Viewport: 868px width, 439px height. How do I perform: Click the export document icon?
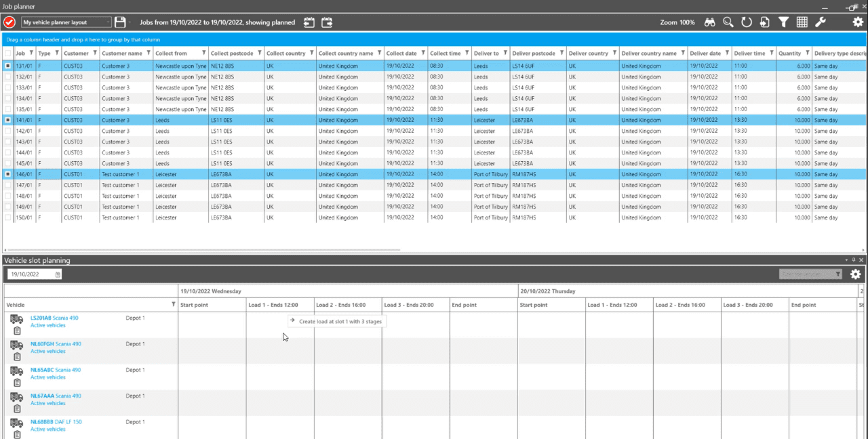pyautogui.click(x=764, y=22)
